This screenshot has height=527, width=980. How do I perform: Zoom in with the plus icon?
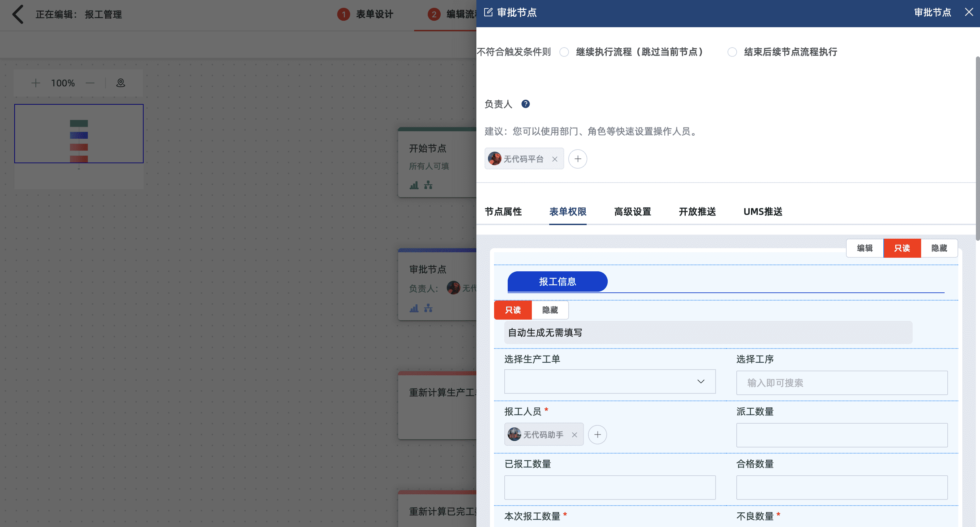[x=35, y=83]
